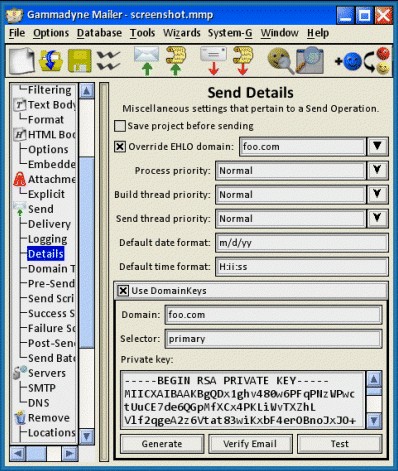Click the smiley face magnifier icon
The image size is (398, 471).
[x=281, y=60]
